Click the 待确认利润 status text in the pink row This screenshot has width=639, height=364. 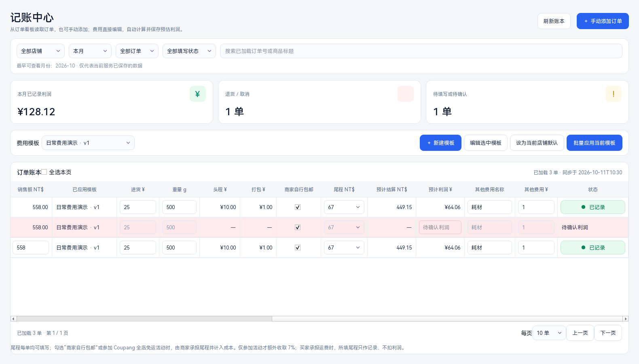pyautogui.click(x=575, y=227)
